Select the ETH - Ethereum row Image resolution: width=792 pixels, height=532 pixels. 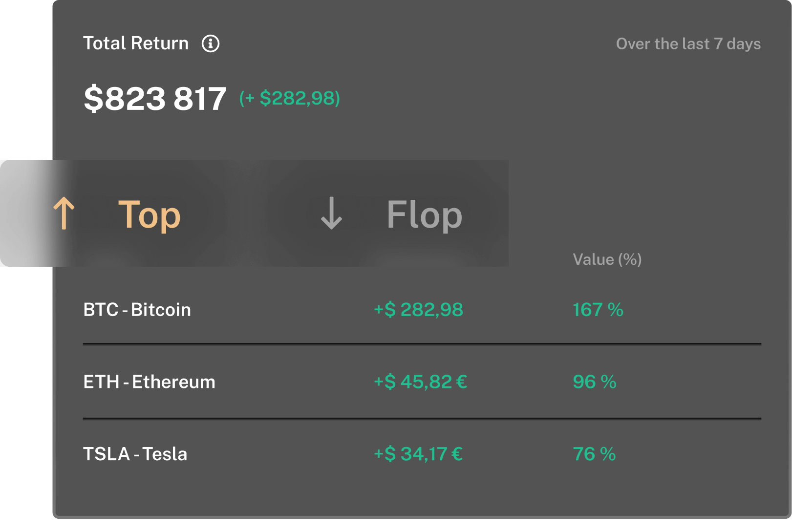click(x=149, y=382)
